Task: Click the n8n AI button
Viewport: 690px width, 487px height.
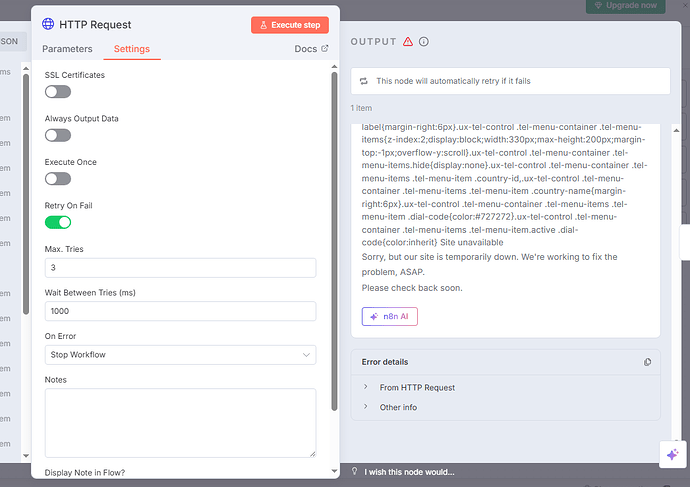Action: point(391,316)
